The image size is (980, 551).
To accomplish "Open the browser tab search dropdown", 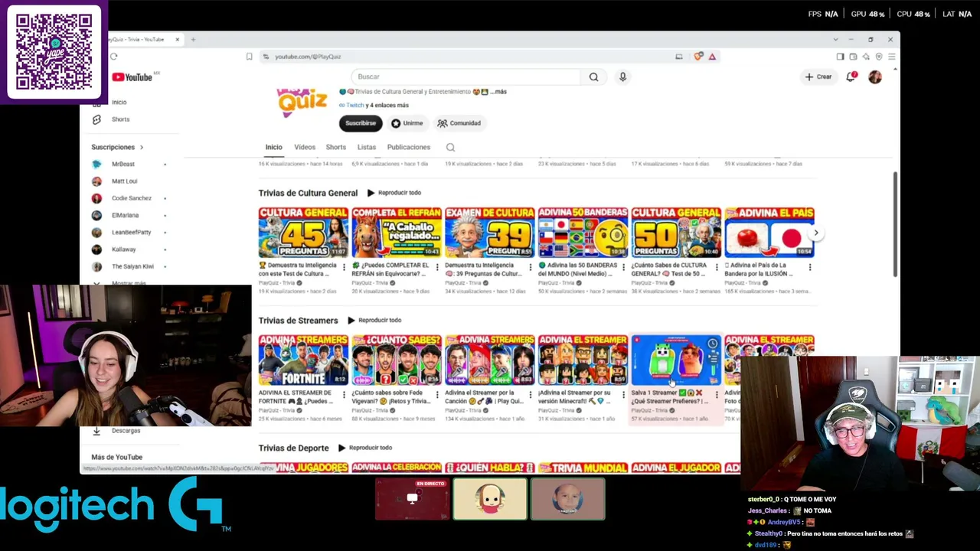I will pos(835,40).
